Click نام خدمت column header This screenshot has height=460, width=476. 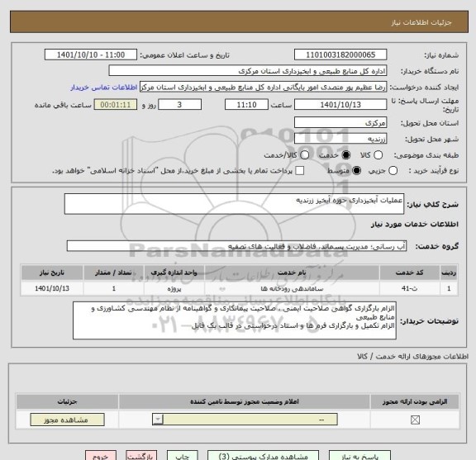click(292, 273)
